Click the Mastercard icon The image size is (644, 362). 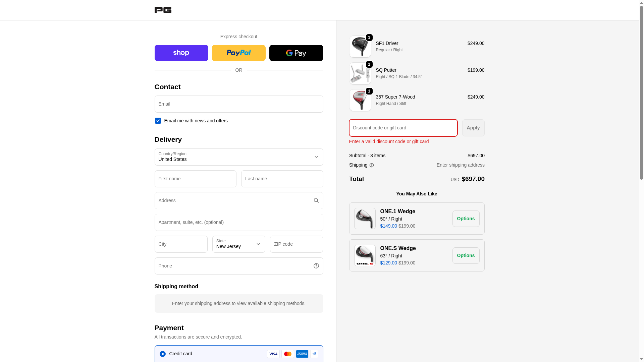coord(287,354)
